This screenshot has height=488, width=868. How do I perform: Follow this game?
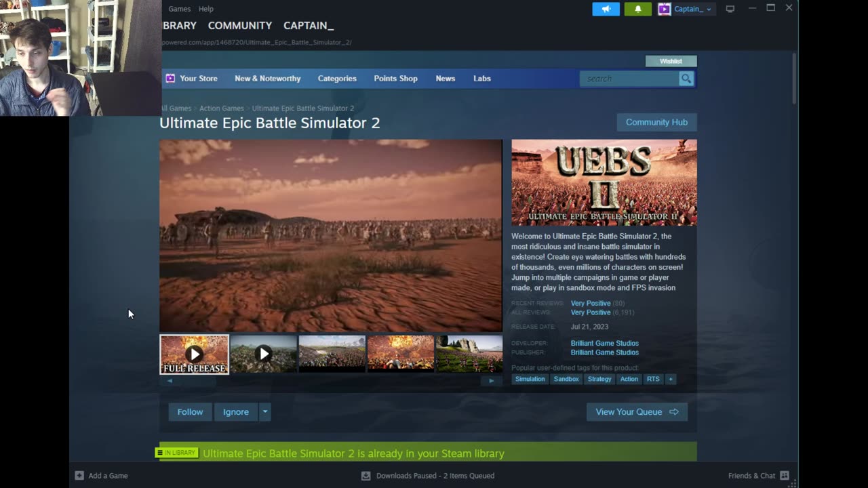(190, 412)
